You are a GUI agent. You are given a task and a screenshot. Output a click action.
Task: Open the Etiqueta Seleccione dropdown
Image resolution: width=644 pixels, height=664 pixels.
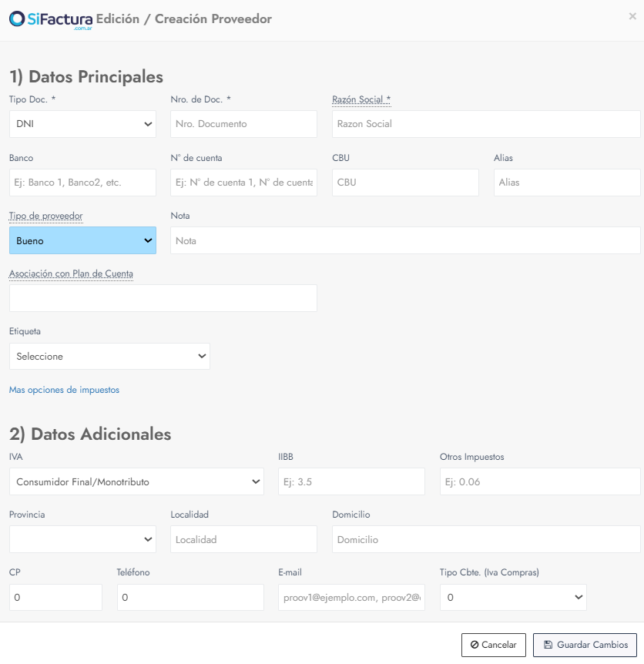tap(109, 357)
